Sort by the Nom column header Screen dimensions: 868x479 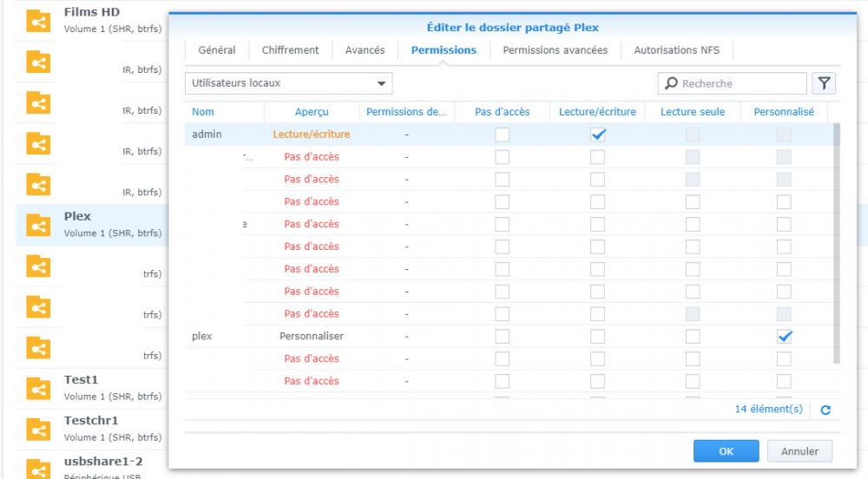(x=203, y=112)
